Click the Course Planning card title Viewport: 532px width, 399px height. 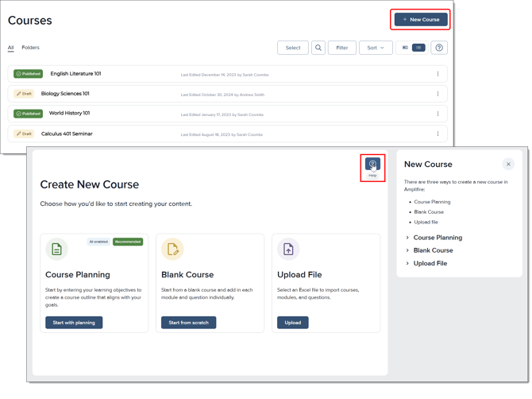[x=78, y=275]
